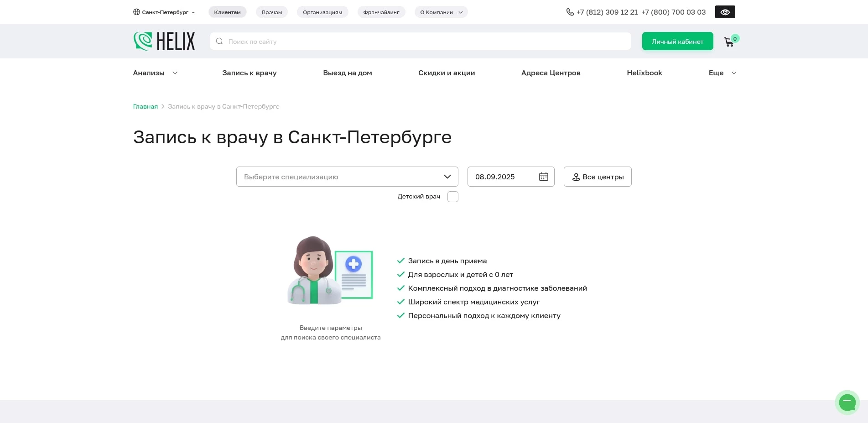Viewport: 868px width, 423px height.
Task: Enable the Детский врач toggle
Action: (x=452, y=196)
